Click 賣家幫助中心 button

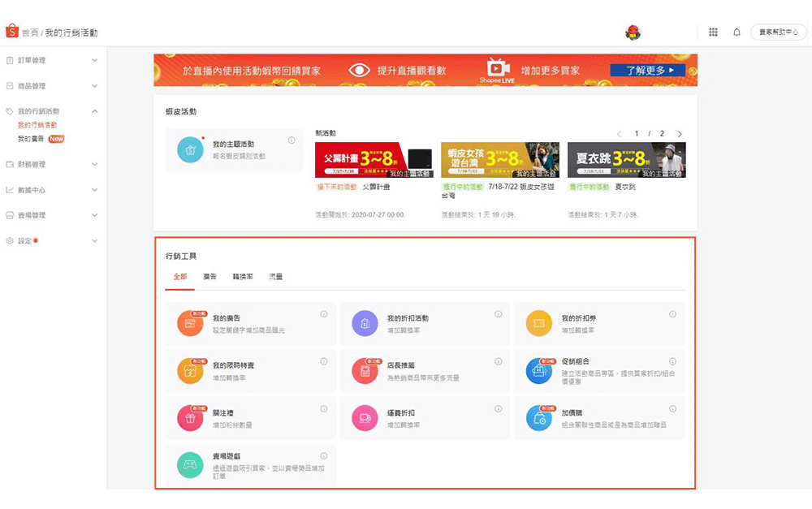(x=779, y=32)
